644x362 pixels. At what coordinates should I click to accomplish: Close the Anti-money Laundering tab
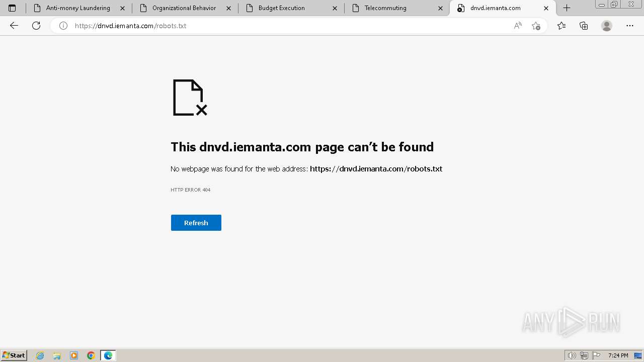[x=122, y=8]
